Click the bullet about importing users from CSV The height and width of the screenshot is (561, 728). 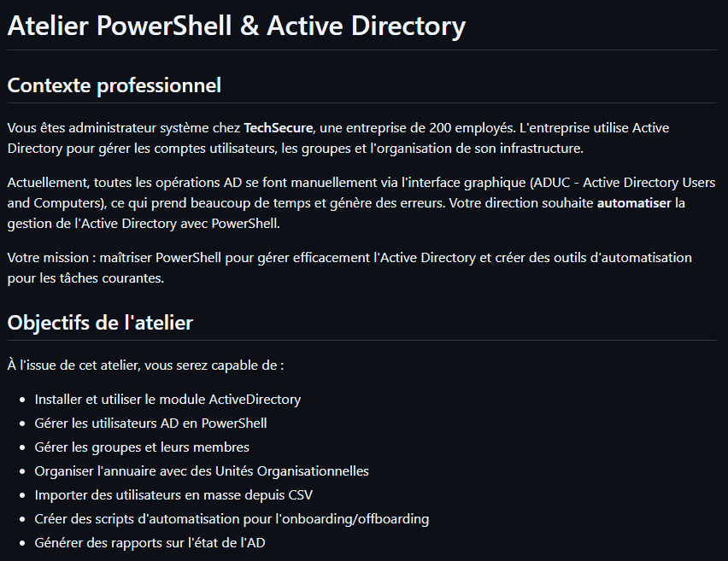(179, 494)
